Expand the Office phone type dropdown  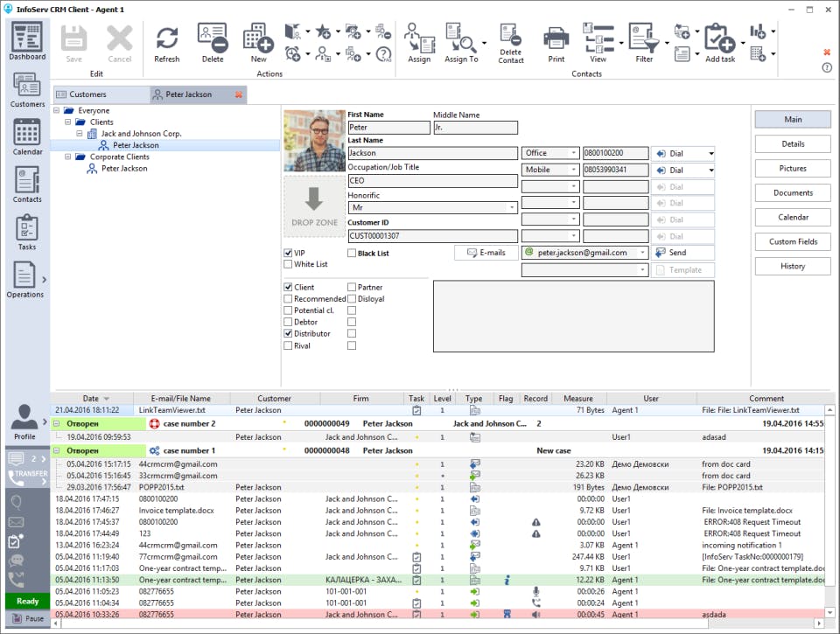tap(550, 153)
